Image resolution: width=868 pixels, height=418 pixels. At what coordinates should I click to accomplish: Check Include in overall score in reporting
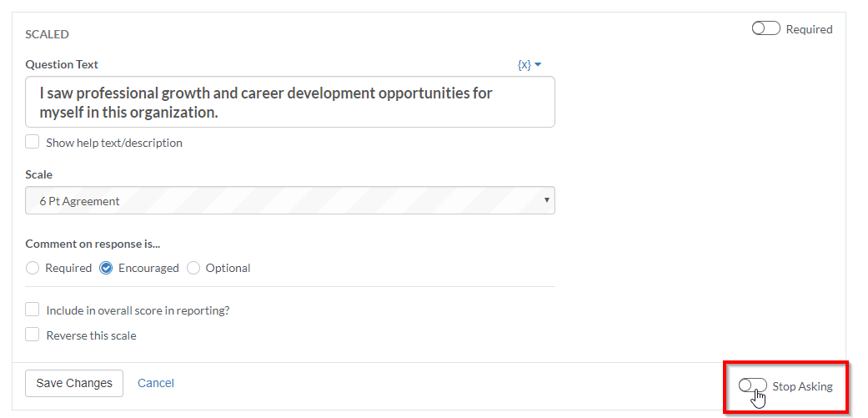click(x=33, y=310)
